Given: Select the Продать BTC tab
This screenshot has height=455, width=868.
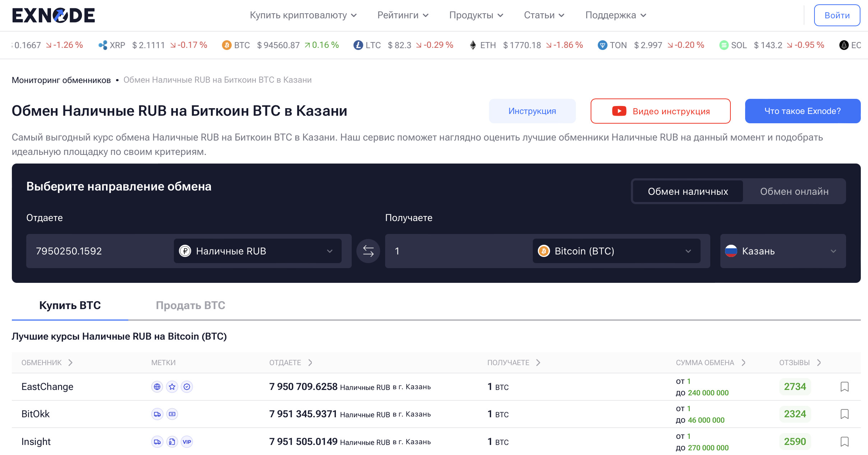Looking at the screenshot, I should point(190,305).
